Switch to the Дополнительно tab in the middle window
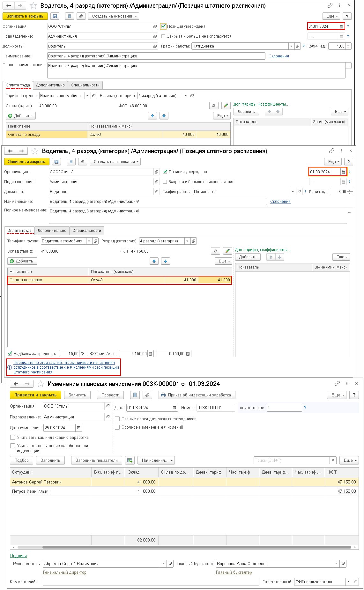364x590 pixels. (52, 231)
